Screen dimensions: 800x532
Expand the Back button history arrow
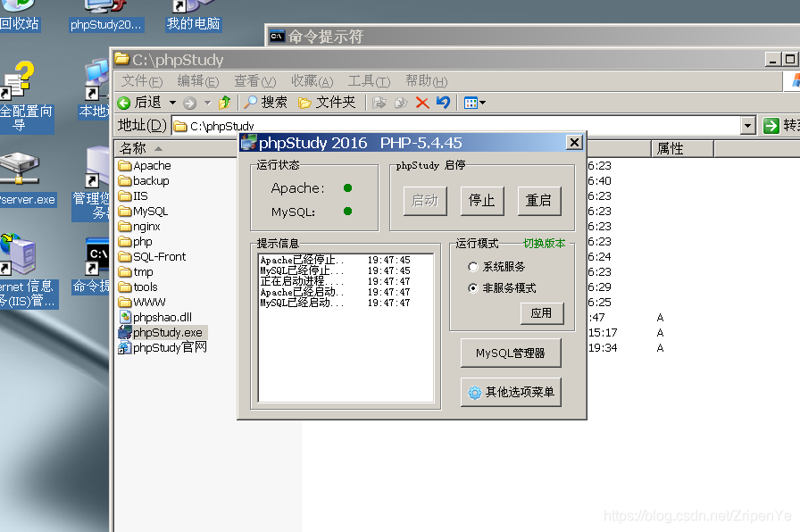point(173,103)
